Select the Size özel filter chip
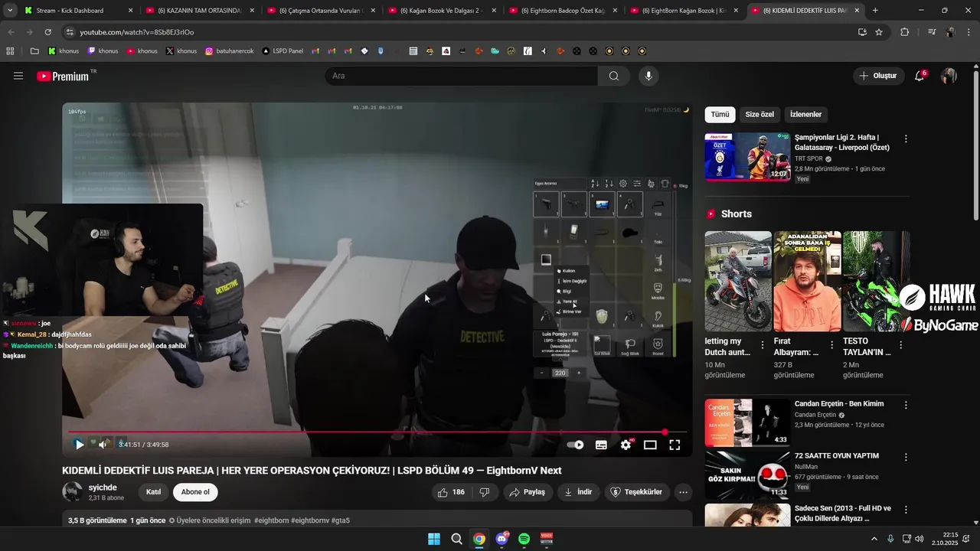Screen dimensions: 980x551 (x=759, y=115)
